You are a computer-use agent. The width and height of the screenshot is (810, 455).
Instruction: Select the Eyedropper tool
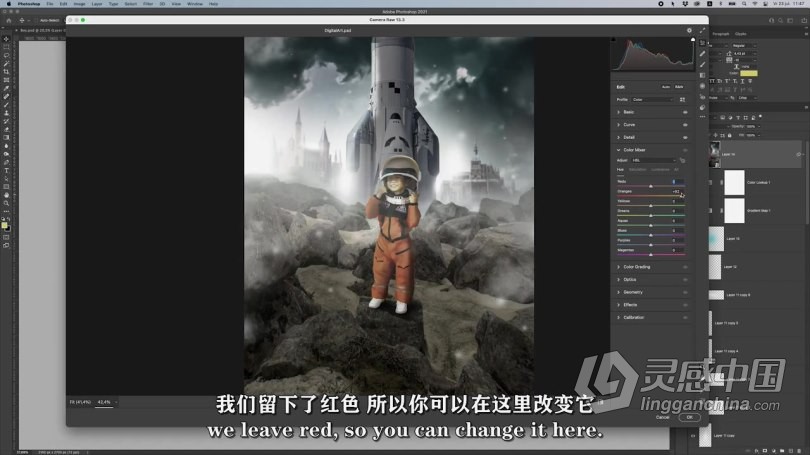[6, 88]
